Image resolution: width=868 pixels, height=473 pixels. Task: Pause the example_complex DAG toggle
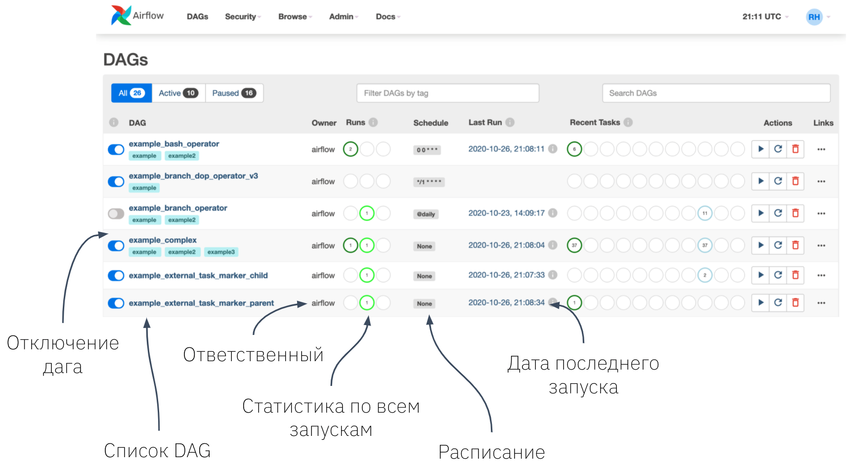click(x=116, y=246)
